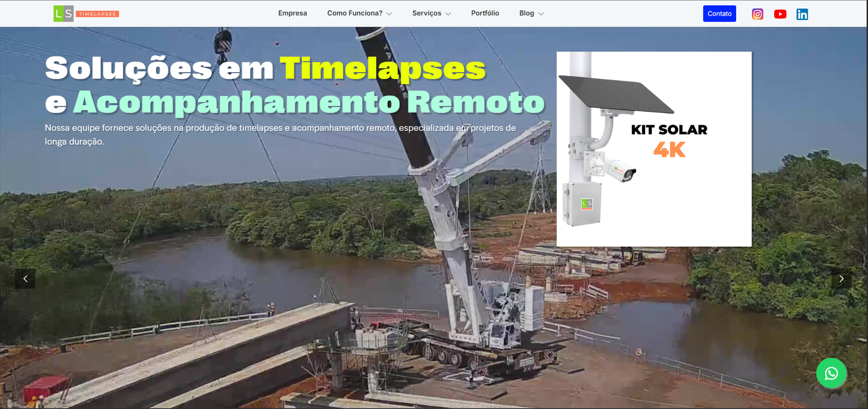Open the Empresa menu item

point(292,13)
